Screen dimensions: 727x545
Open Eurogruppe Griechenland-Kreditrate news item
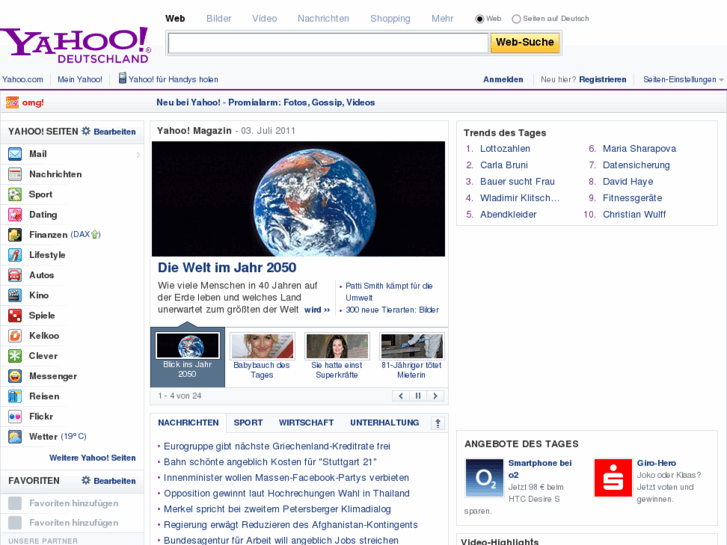coord(277,446)
